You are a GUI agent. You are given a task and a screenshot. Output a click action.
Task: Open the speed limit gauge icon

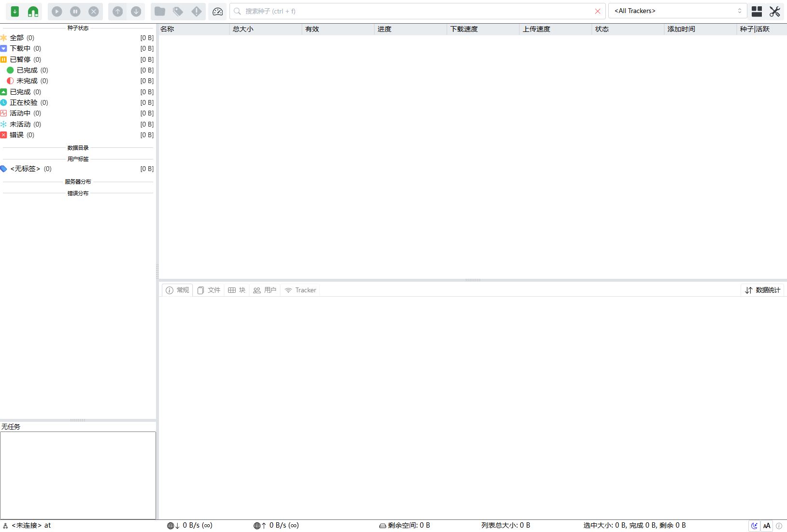(x=217, y=11)
